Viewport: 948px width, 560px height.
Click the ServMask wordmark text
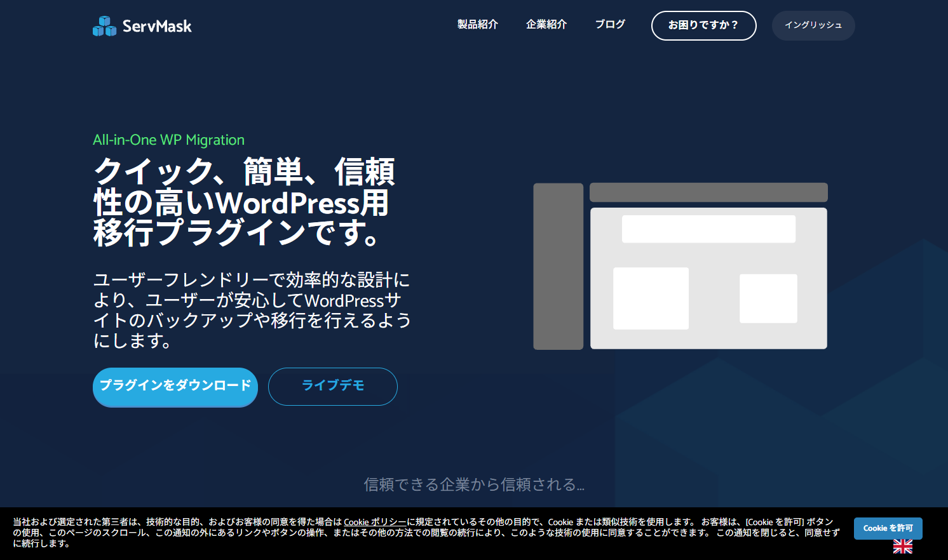[157, 26]
